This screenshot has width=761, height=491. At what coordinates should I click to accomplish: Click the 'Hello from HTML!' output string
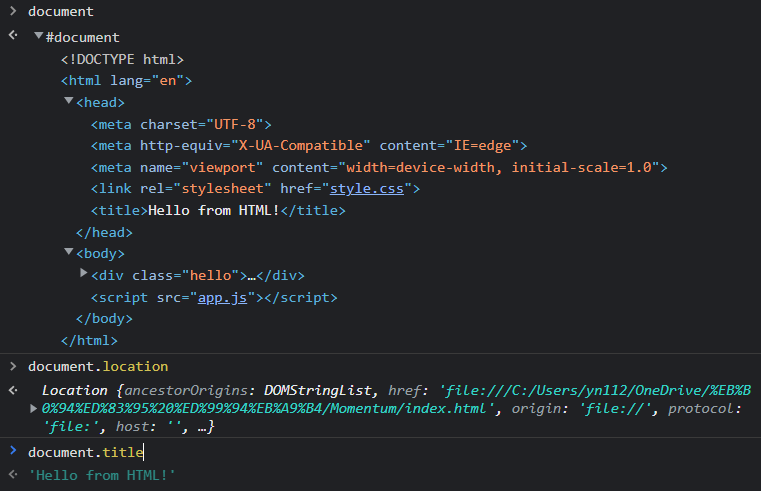point(101,475)
